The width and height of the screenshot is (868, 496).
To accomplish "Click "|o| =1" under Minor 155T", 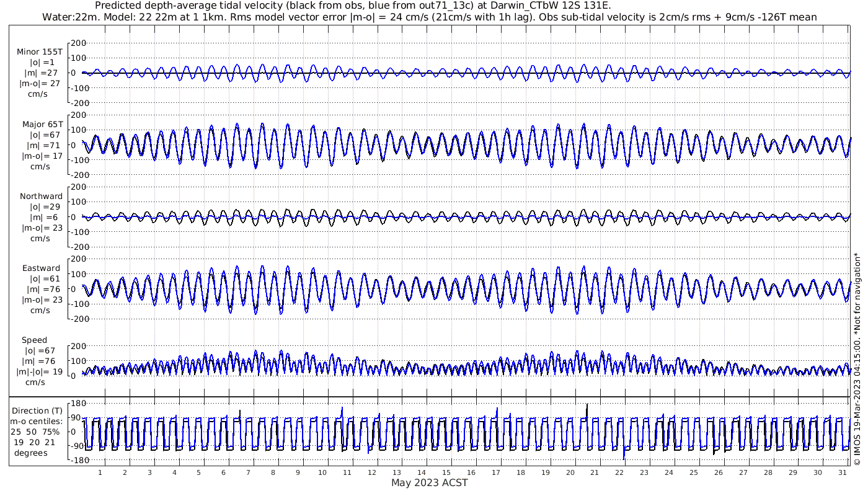I will tap(42, 62).
